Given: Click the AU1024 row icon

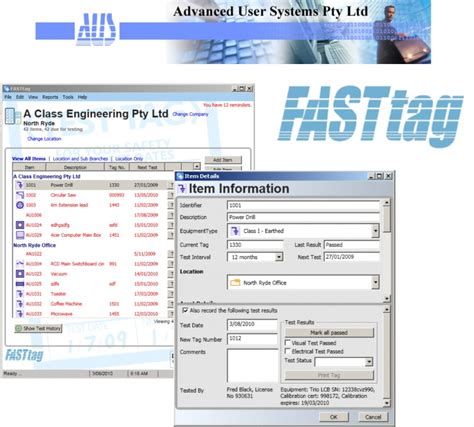Looking at the screenshot, I should tap(20, 225).
